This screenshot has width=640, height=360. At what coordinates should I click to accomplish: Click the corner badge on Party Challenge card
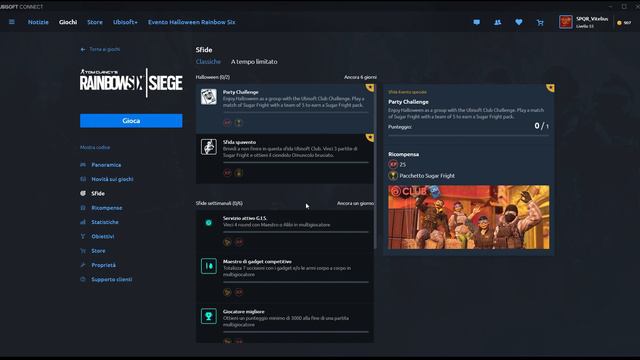(x=370, y=88)
